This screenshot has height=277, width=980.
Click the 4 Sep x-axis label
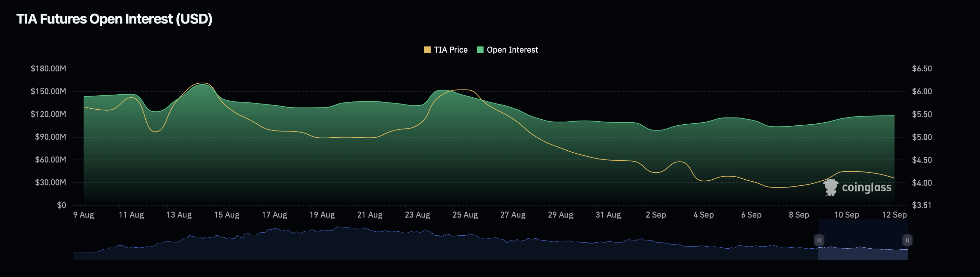[x=703, y=215]
